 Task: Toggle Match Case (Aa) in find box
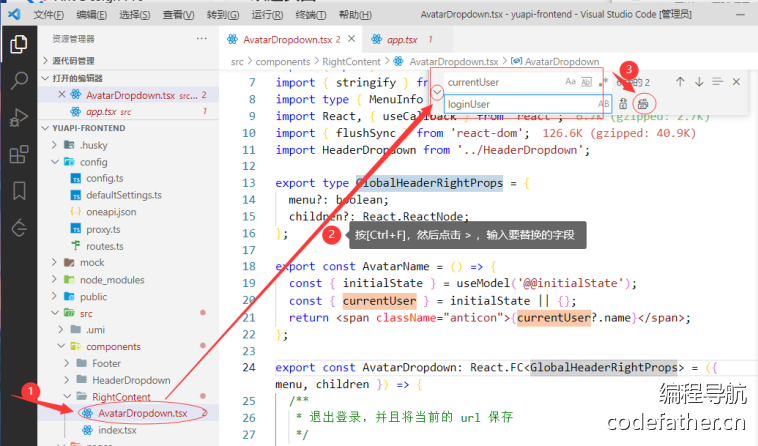point(570,82)
